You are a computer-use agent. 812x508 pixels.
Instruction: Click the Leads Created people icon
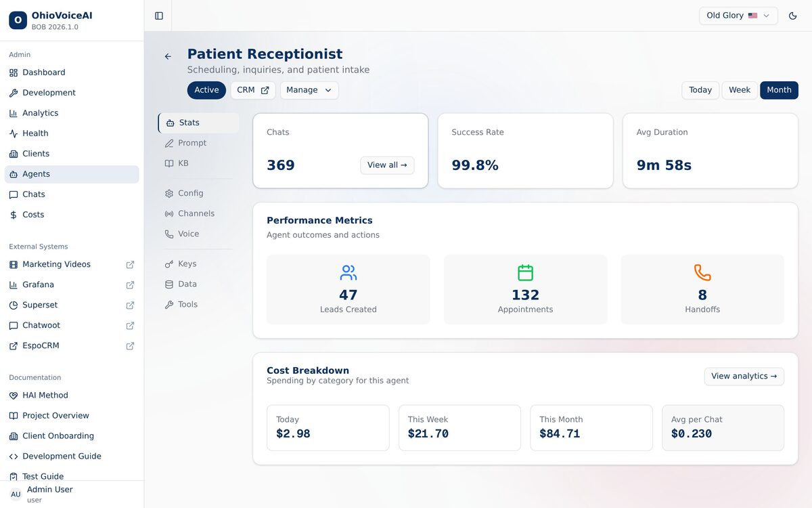(x=348, y=273)
